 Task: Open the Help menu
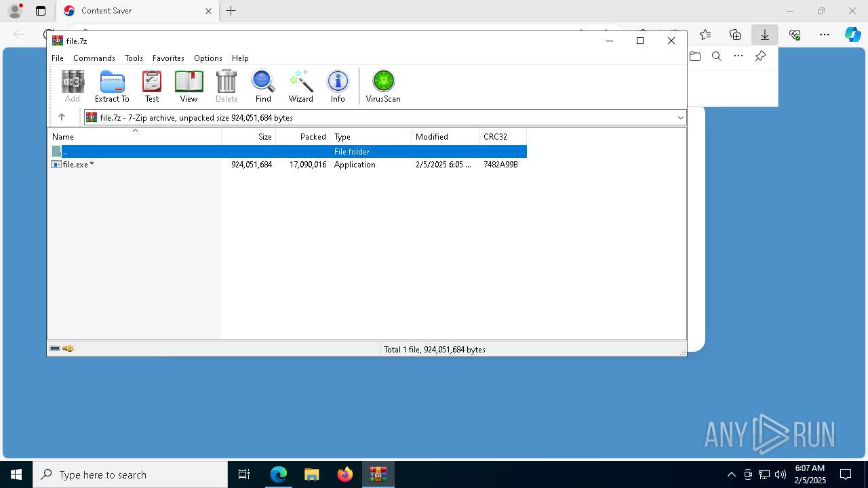pos(240,58)
